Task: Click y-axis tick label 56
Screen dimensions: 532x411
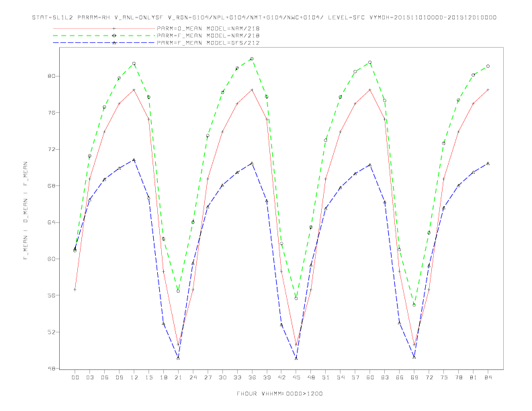Action: click(x=51, y=295)
